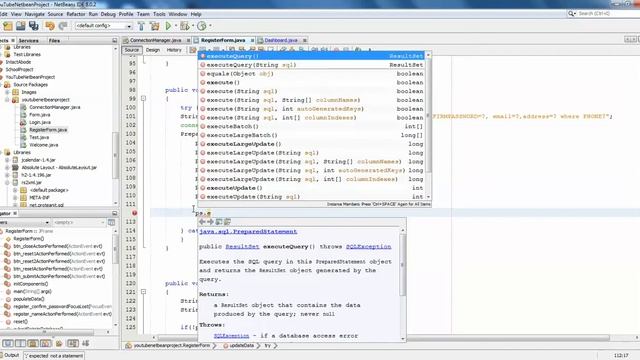640x360 pixels.
Task: Select initComponents() in Navigator
Action: (x=30, y=284)
